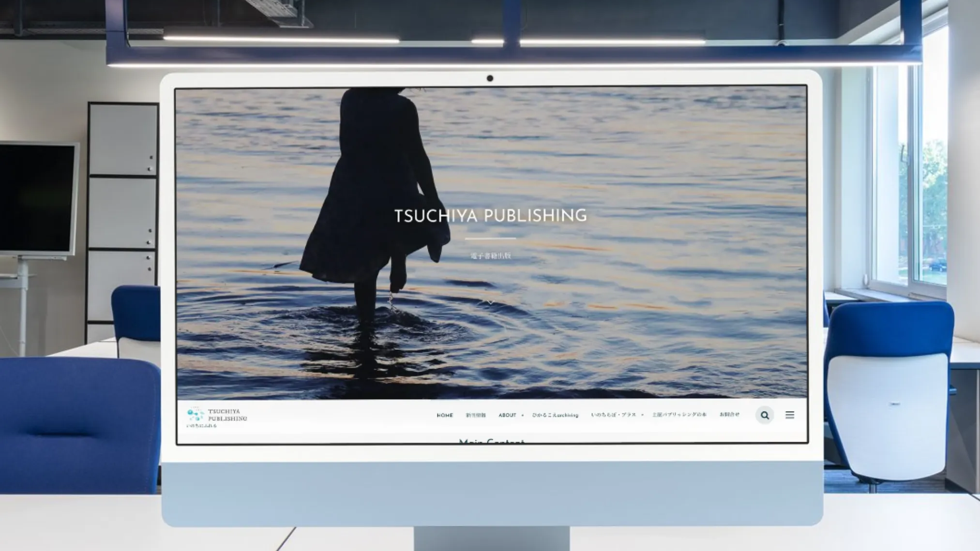Select the いのちらぼ・プラス menu item
Screen dimensions: 980x551
613,415
